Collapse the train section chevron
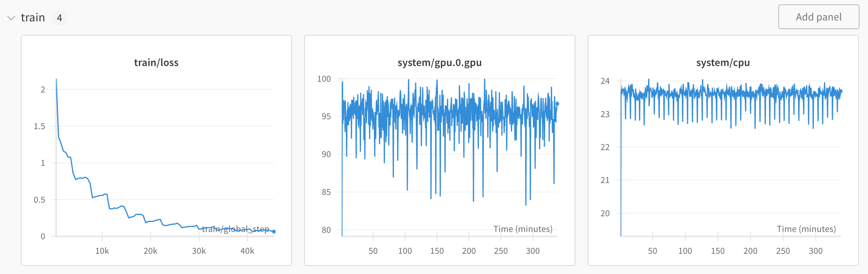 [x=11, y=18]
